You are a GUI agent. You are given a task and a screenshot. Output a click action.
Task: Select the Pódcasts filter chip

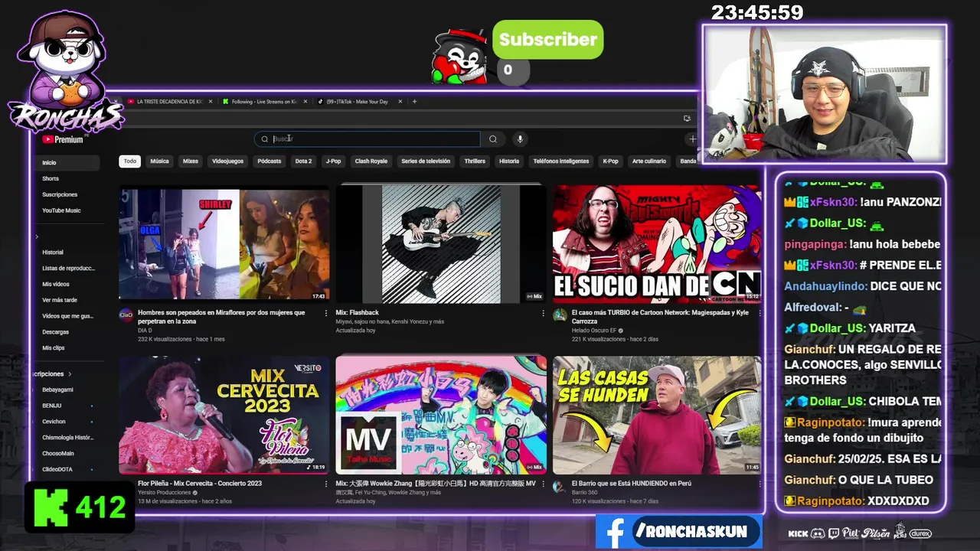click(x=269, y=161)
